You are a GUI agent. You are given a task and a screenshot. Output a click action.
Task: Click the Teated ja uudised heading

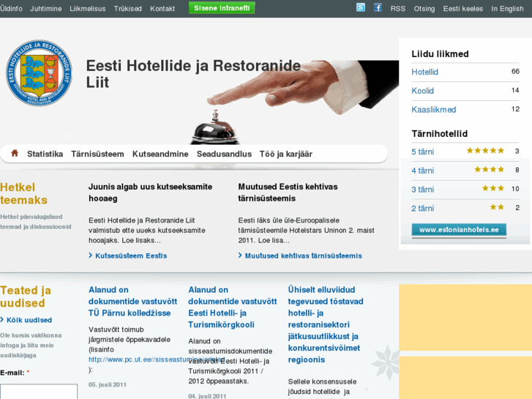[26, 297]
